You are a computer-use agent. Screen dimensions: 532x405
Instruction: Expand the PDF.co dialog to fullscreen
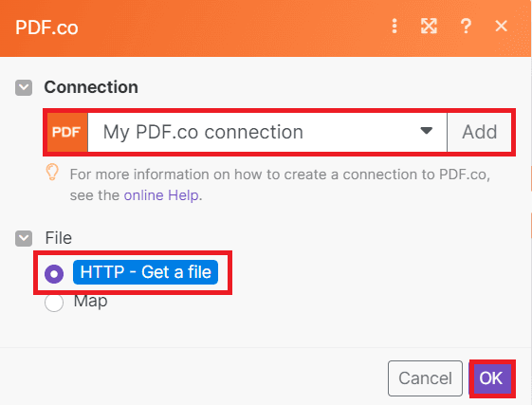[x=429, y=27]
